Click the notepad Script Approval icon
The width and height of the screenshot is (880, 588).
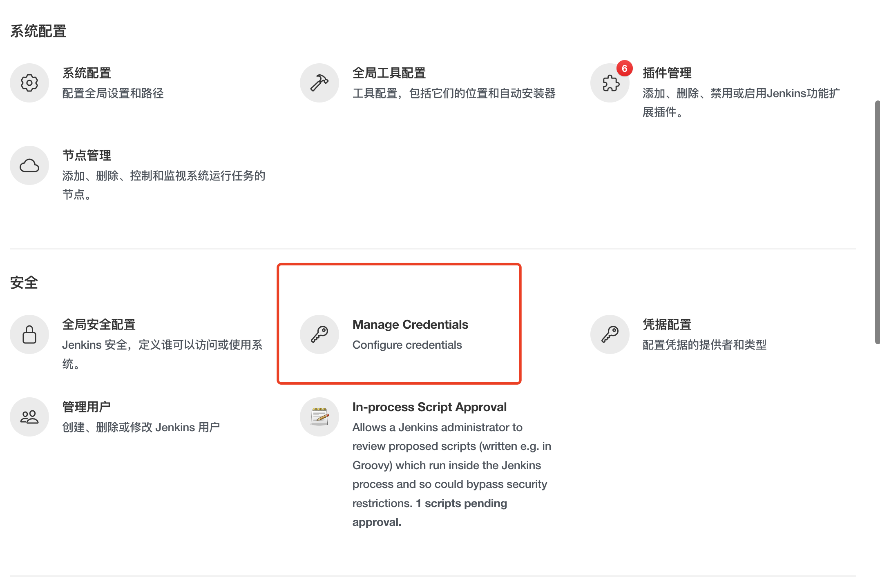[319, 417]
